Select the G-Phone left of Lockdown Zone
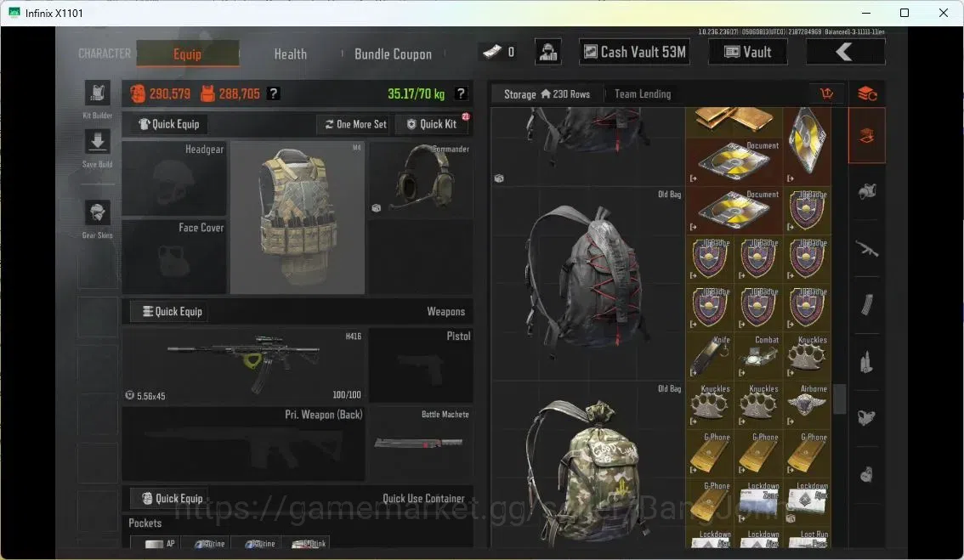The image size is (964, 560). coord(710,502)
